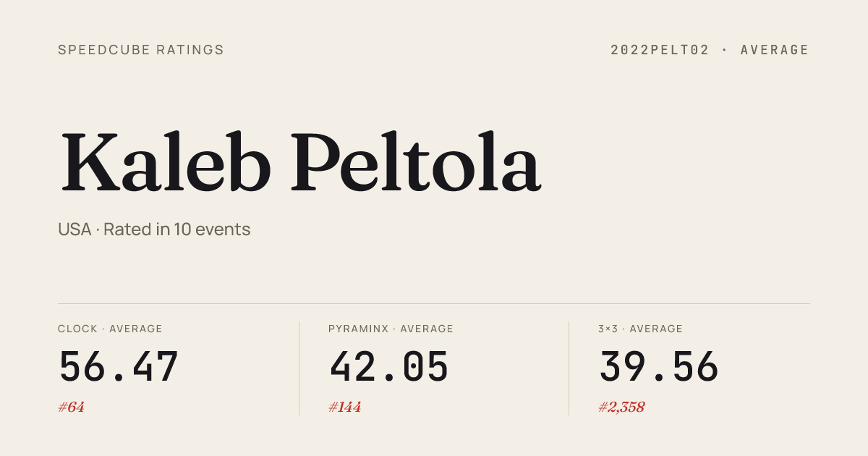Select the 56.47 Clock rating value
The height and width of the screenshot is (456, 868).
[x=119, y=367]
